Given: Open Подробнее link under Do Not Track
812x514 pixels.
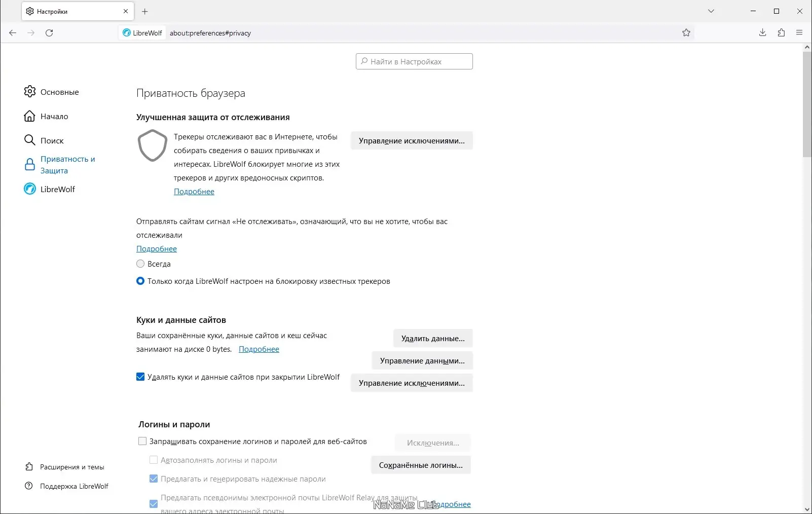Looking at the screenshot, I should [x=157, y=249].
